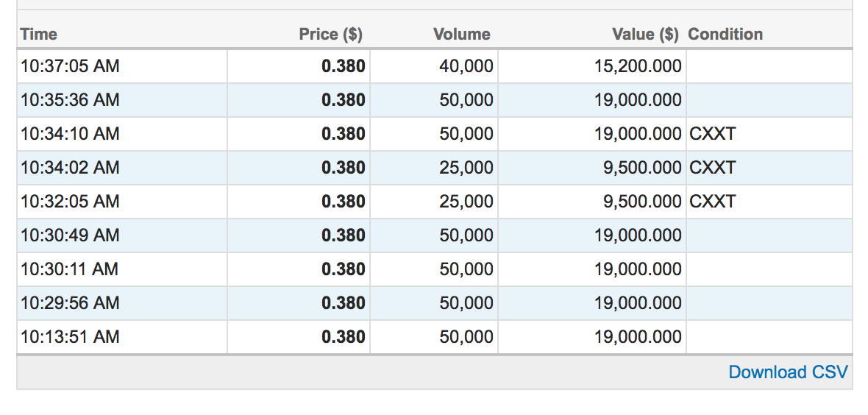Image resolution: width=868 pixels, height=415 pixels.
Task: Select the 10:35:36 AM trade row
Action: tap(435, 100)
